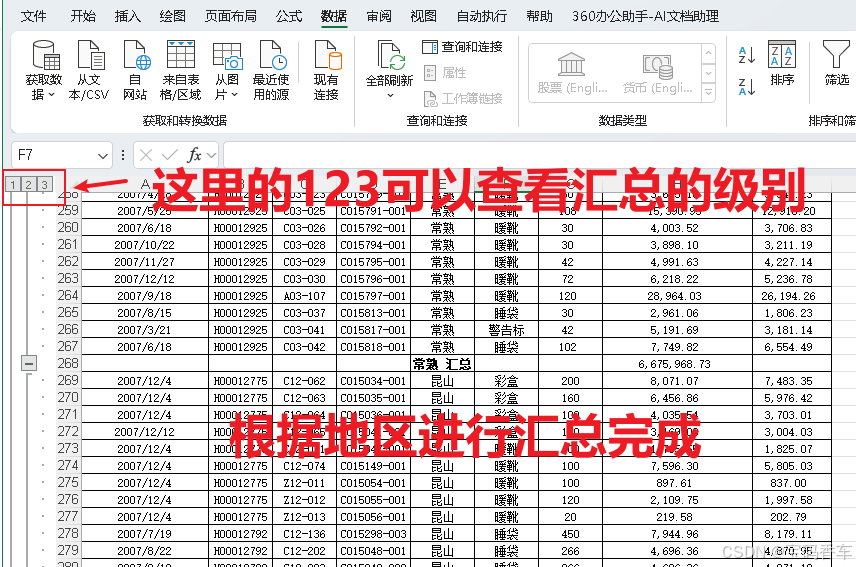Open the custom Sort (排序) dialog
Image resolution: width=856 pixels, height=567 pixels.
tap(782, 63)
